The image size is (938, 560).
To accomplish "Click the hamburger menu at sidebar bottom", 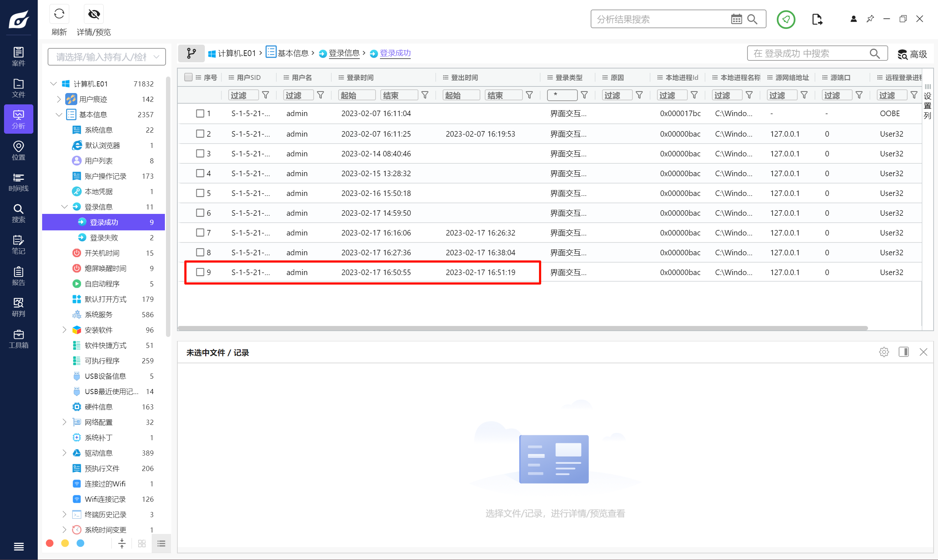I will (x=18, y=546).
